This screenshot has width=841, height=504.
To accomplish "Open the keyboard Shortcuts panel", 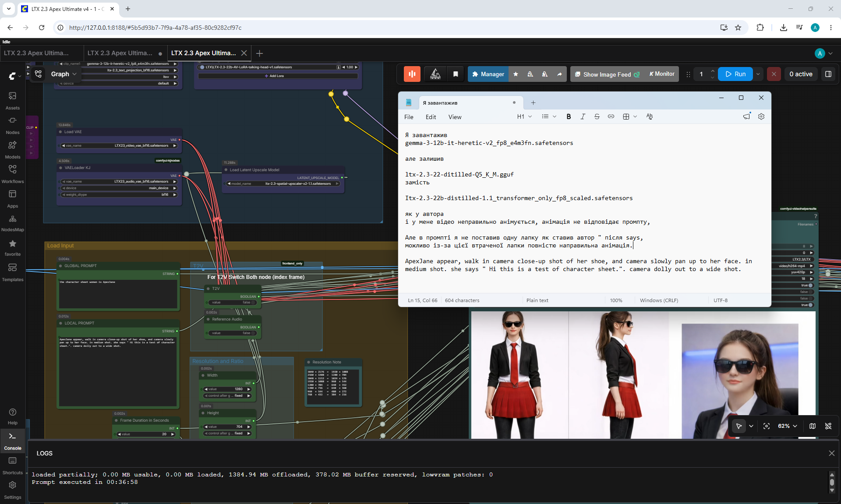I will point(13,465).
